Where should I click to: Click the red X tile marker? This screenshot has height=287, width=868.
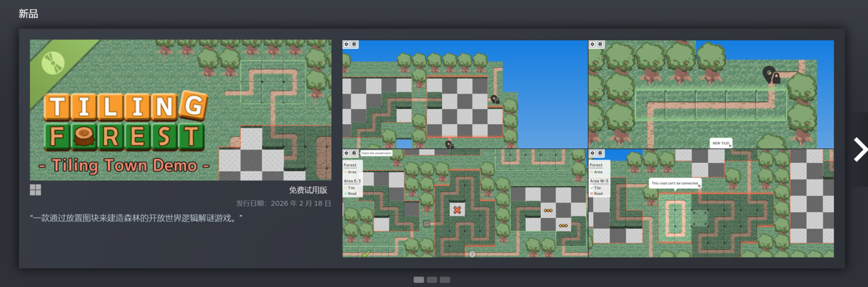click(457, 210)
